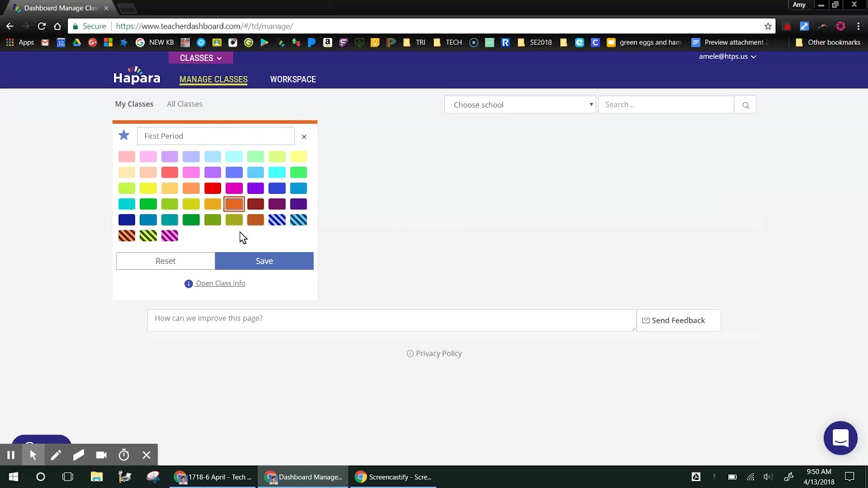Open the Screencastify taskbar window
Image resolution: width=868 pixels, height=488 pixels.
pos(393,476)
